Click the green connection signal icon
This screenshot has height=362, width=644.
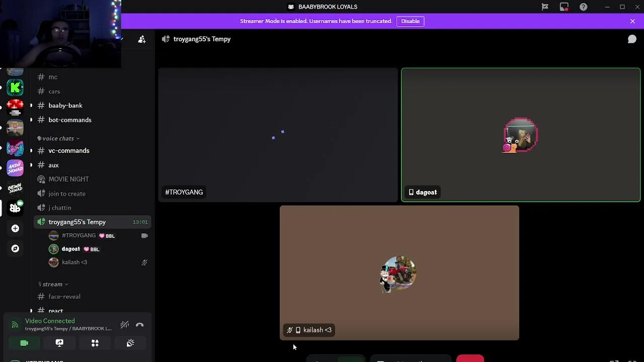point(15,325)
